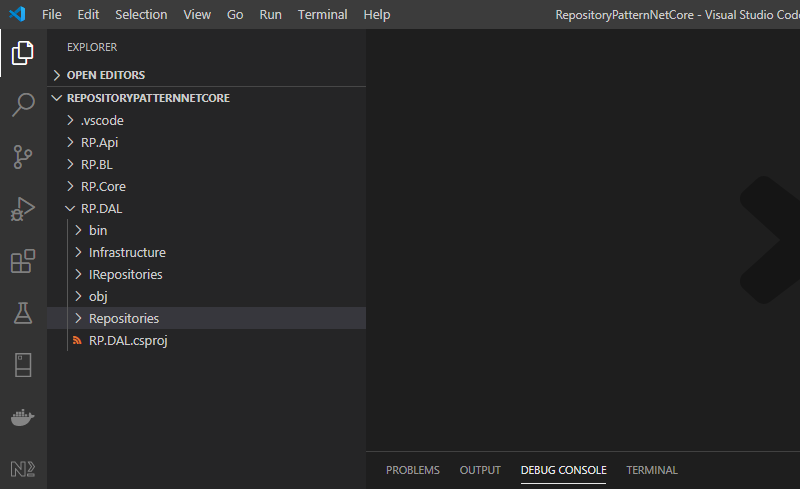Expand the Open Editors section
Screen dimensions: 800x489
[105, 75]
